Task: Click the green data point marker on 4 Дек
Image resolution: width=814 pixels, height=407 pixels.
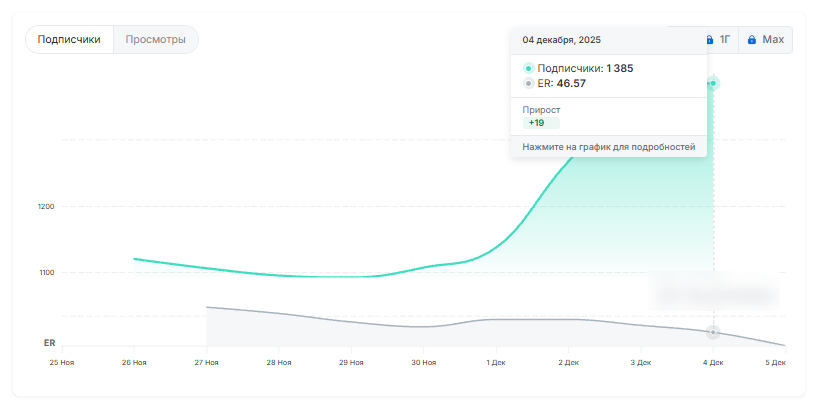Action: 713,83
